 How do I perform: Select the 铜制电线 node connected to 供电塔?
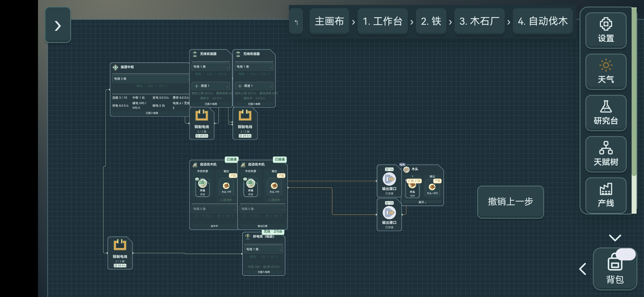[x=120, y=253]
